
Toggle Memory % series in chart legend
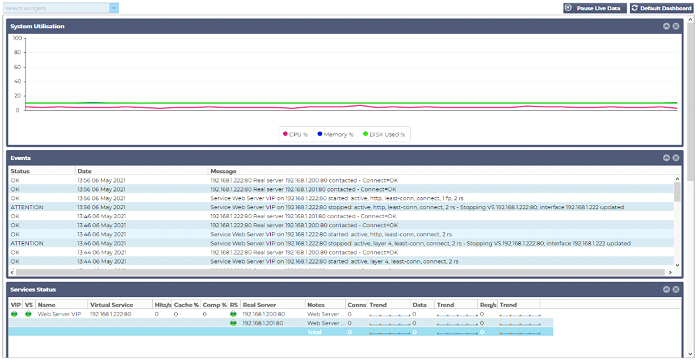(x=335, y=134)
